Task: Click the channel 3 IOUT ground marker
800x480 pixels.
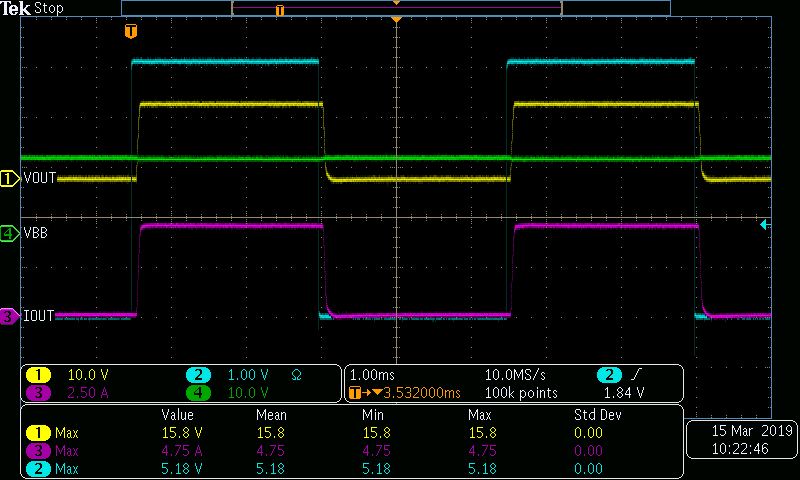Action: [x=9, y=317]
